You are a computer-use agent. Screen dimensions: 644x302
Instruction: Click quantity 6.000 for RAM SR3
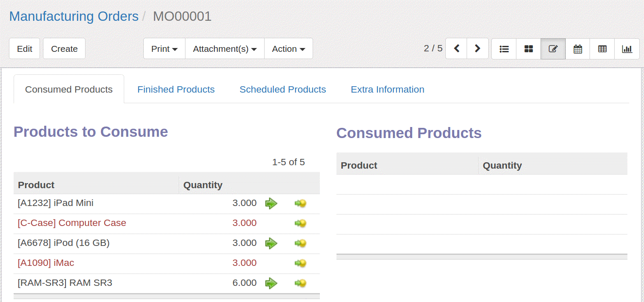click(x=245, y=283)
